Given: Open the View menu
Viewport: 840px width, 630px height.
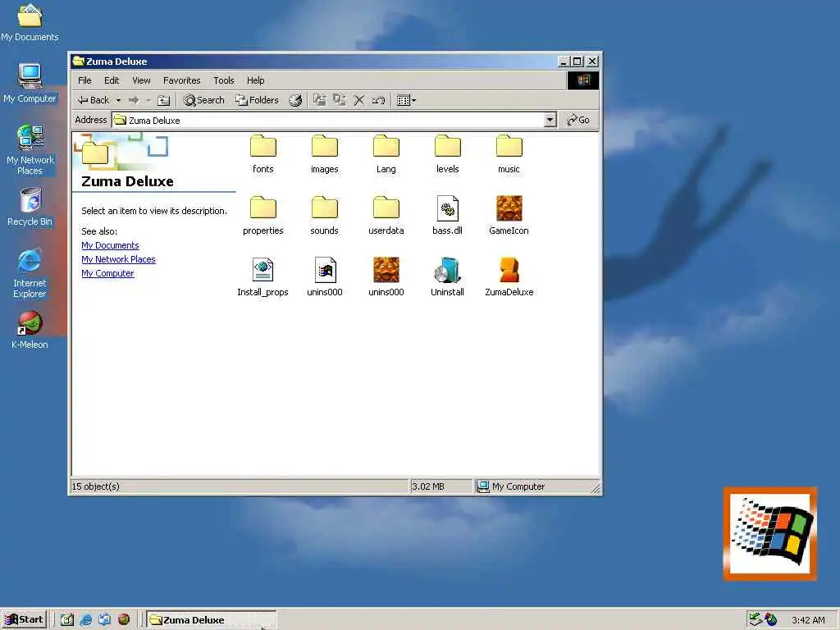Looking at the screenshot, I should tap(141, 80).
